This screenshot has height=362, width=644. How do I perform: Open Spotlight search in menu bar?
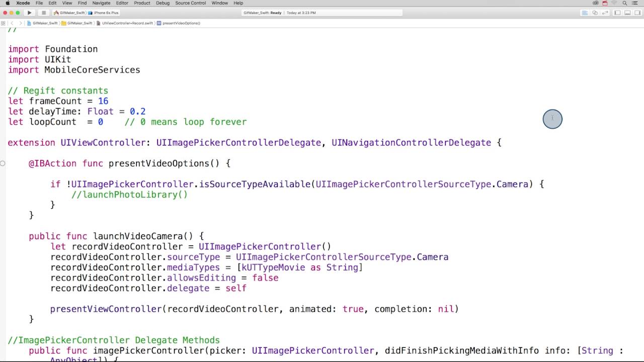[x=625, y=3]
